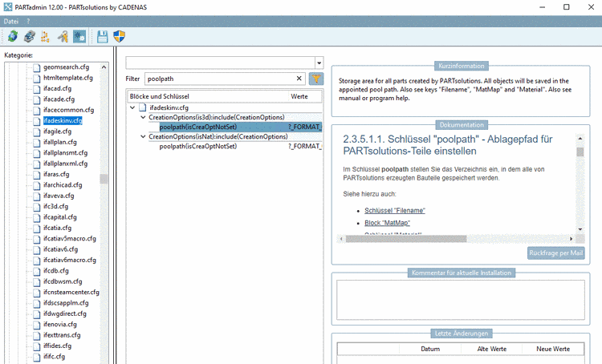Click the Blöcke und Schlüssel column header
This screenshot has width=602, height=364.
click(x=208, y=96)
